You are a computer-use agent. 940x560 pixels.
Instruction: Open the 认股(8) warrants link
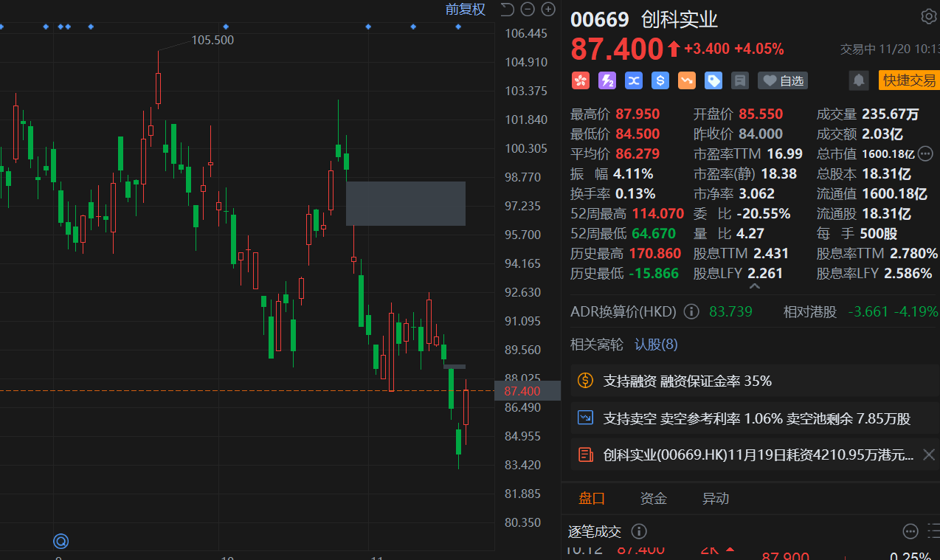click(656, 345)
